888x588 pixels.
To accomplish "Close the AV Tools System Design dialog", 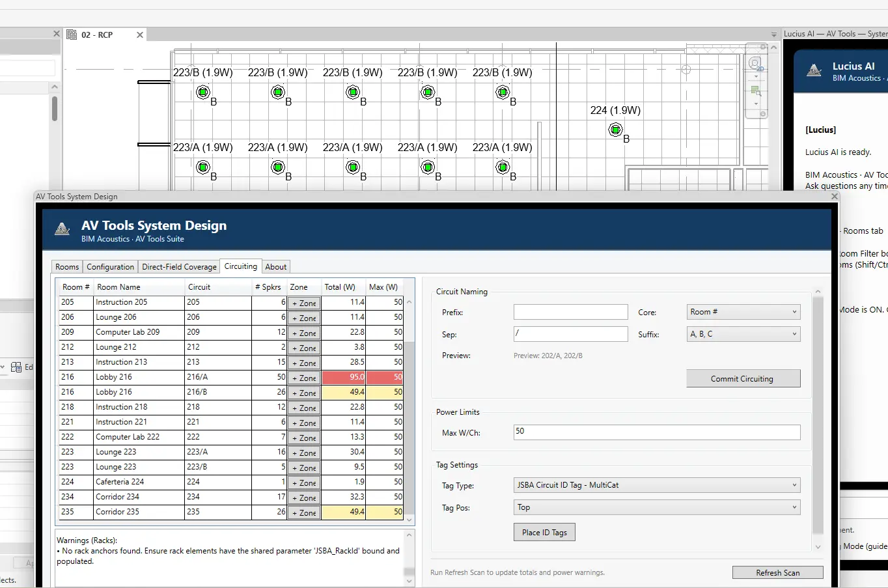I will [834, 196].
